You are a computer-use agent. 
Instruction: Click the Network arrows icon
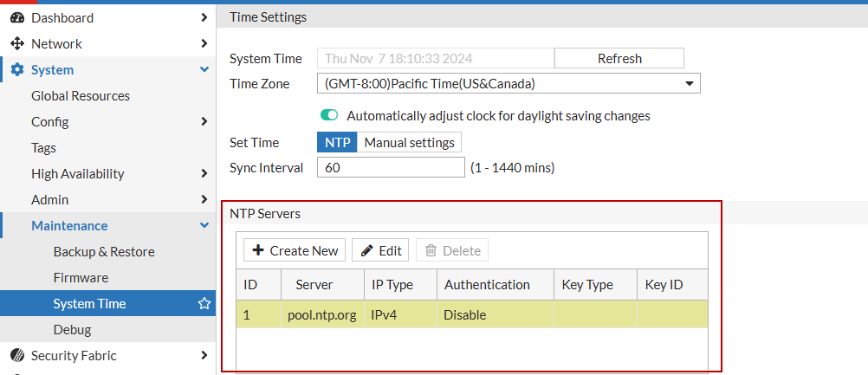(16, 43)
